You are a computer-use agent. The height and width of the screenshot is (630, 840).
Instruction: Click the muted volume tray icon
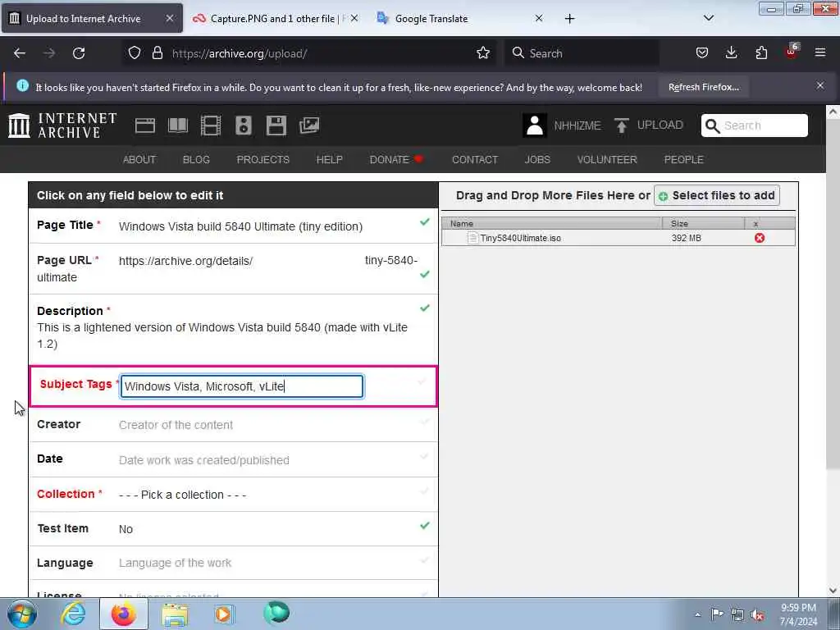point(757,615)
